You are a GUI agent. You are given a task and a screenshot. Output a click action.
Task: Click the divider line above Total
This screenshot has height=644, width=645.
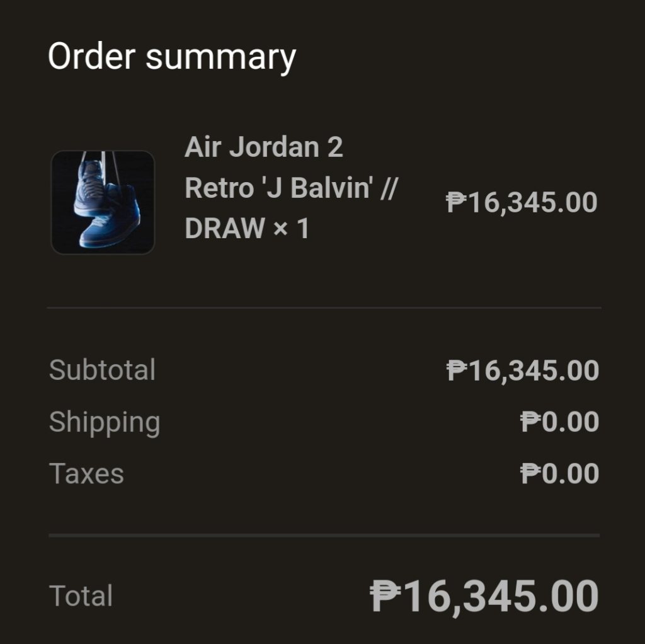tap(324, 536)
